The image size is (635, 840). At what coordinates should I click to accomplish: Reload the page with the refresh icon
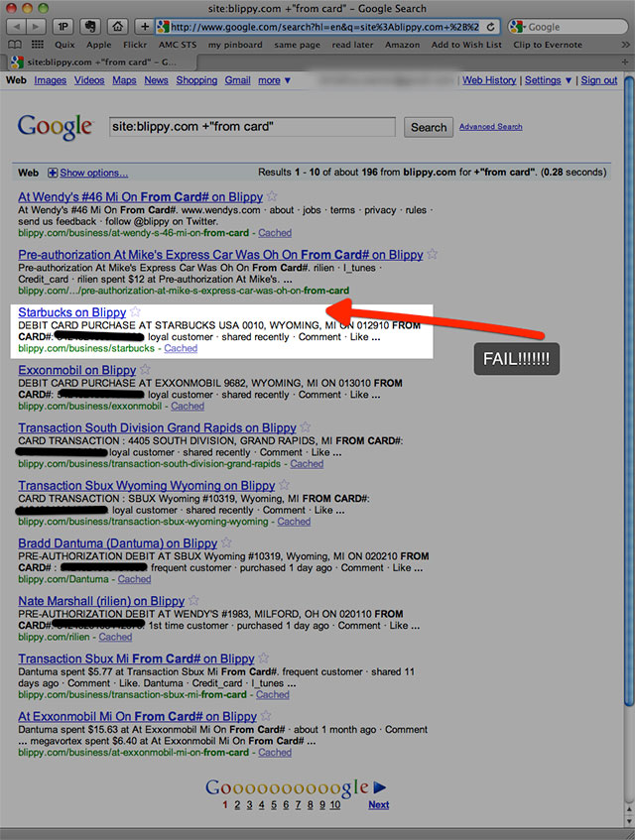point(491,26)
